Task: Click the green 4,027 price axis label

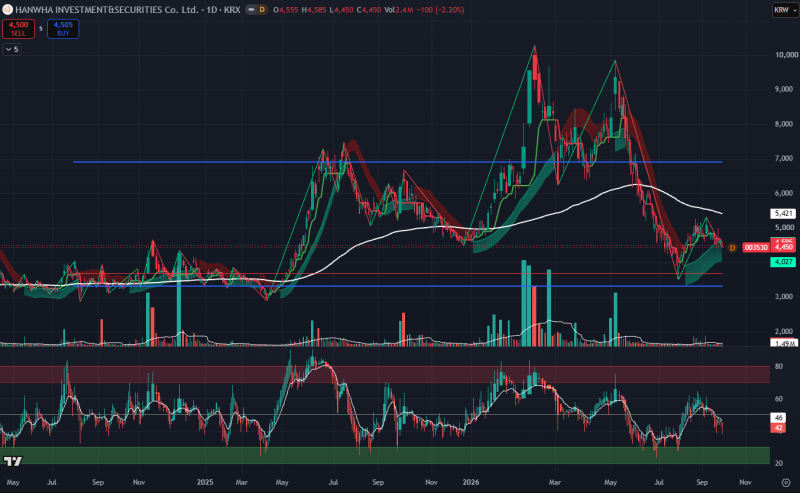Action: (783, 262)
